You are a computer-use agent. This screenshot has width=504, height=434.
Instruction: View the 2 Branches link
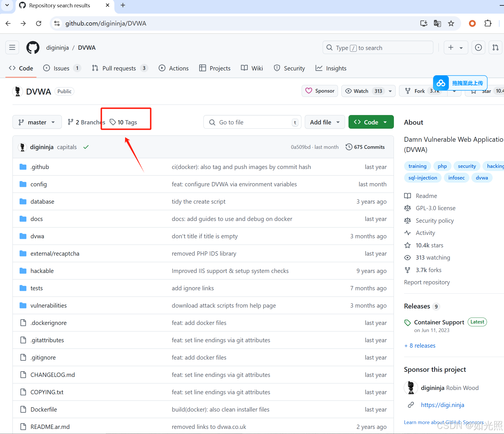(86, 122)
